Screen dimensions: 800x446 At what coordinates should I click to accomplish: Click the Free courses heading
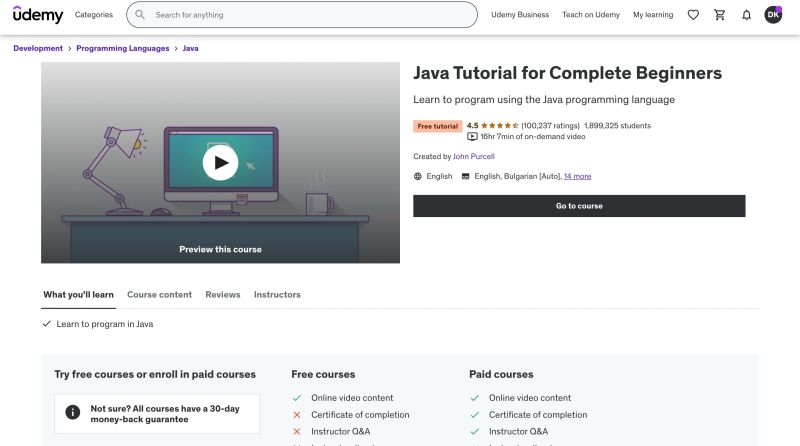point(323,375)
